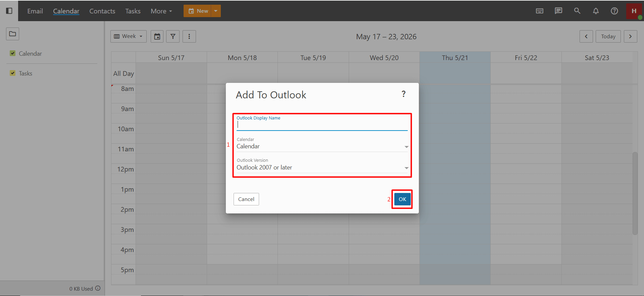Toggle the sidebar panel icon
Viewport: 644px width, 296px height.
[x=9, y=11]
